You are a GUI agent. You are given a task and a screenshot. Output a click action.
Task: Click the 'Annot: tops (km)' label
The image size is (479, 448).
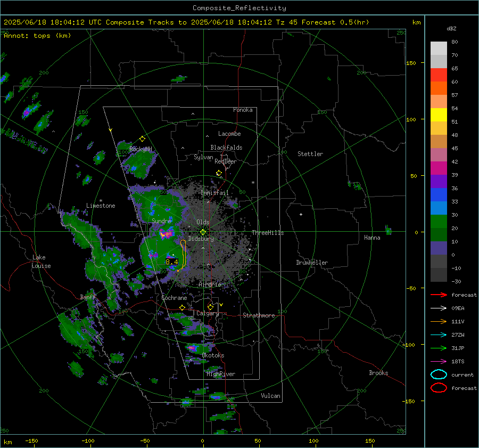[x=37, y=36]
